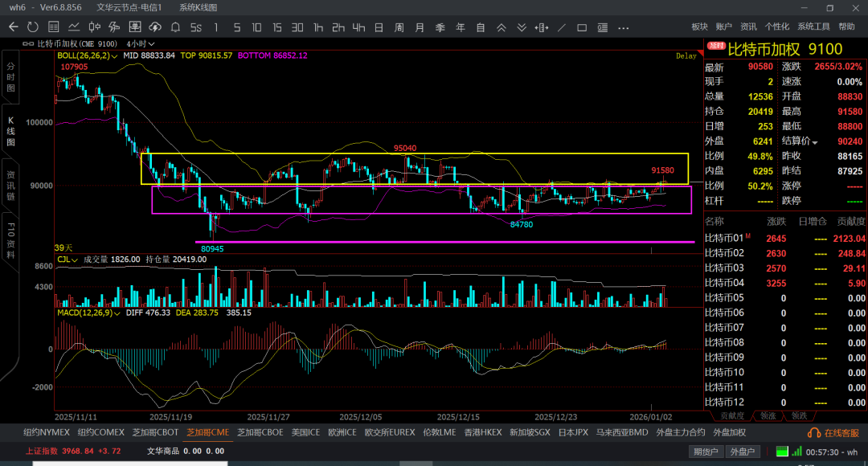
Task: Expand the 结算价 dropdown arrow
Action: (x=815, y=142)
